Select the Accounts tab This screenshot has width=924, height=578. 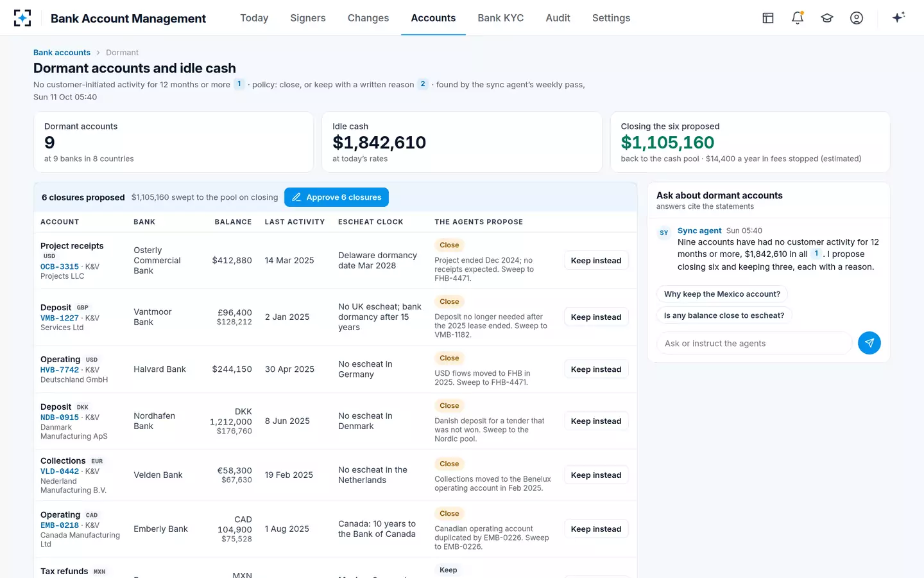(x=433, y=18)
